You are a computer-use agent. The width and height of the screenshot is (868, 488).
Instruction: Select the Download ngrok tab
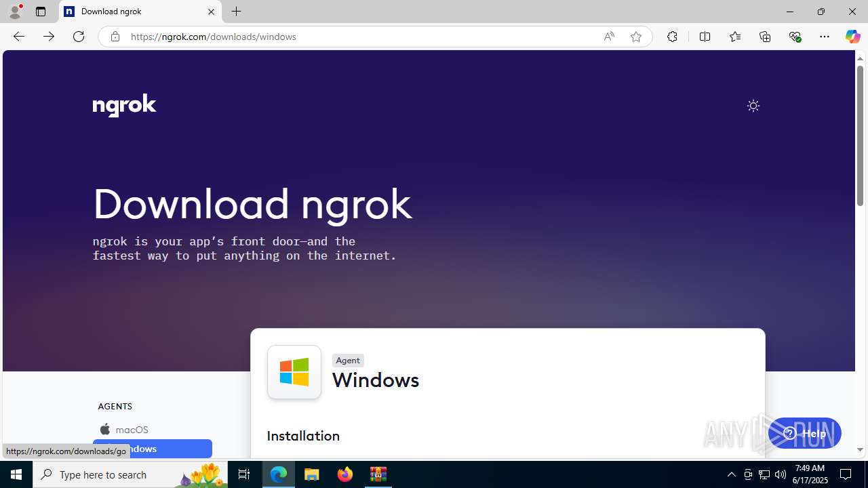pos(140,12)
